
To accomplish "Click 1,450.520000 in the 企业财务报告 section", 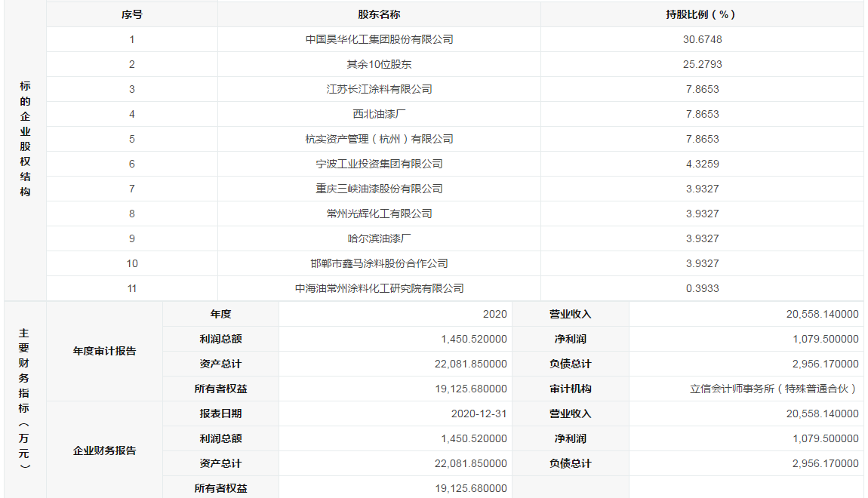I will [474, 438].
